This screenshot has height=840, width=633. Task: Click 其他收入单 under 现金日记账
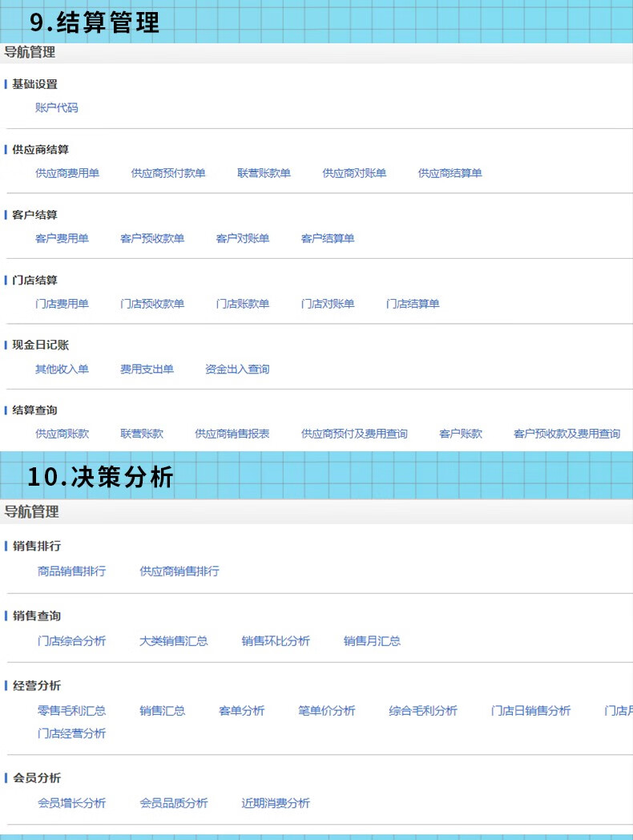pos(62,370)
